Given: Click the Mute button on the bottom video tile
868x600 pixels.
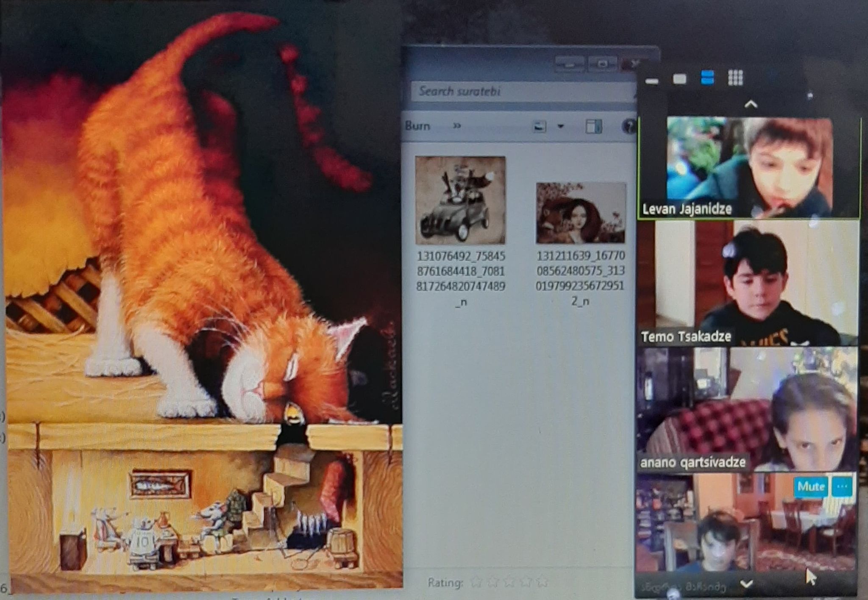Looking at the screenshot, I should [811, 486].
